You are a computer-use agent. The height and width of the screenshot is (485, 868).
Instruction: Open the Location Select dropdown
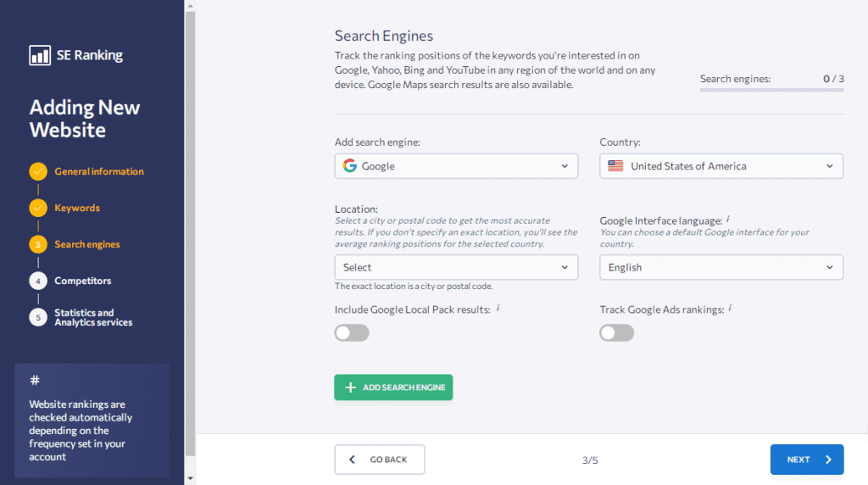tap(456, 267)
